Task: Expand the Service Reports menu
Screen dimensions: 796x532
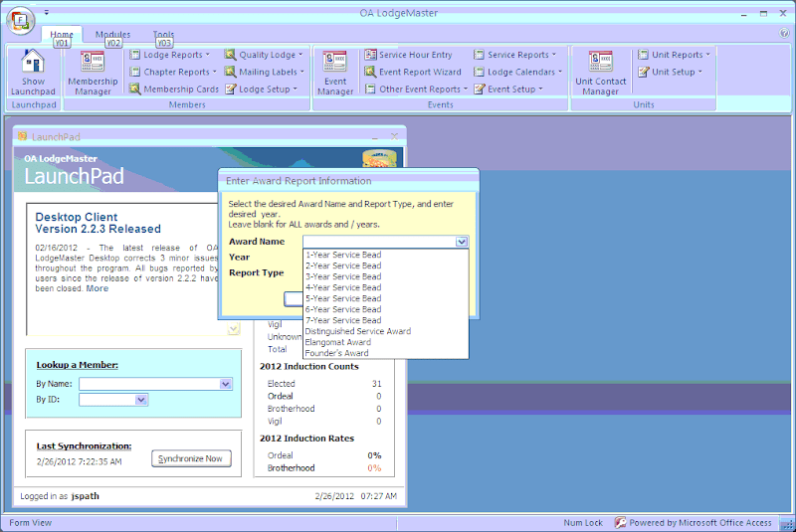Action: tap(514, 55)
